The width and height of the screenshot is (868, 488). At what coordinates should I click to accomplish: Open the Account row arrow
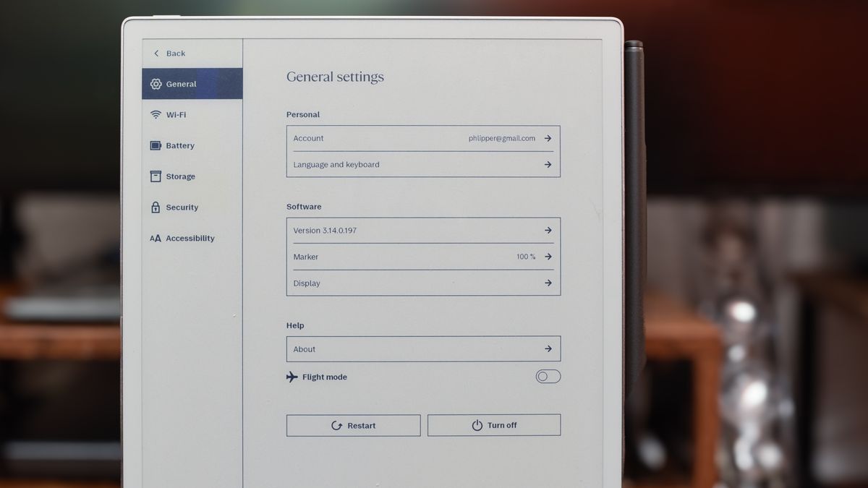(x=548, y=138)
